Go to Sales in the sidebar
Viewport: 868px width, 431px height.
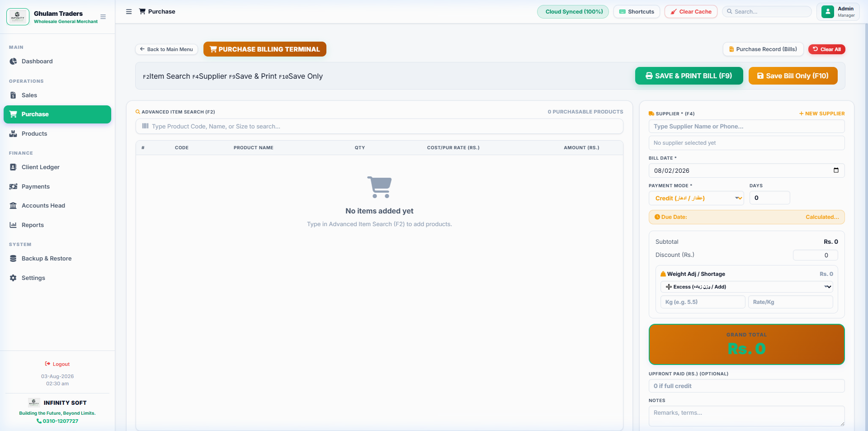coord(57,95)
